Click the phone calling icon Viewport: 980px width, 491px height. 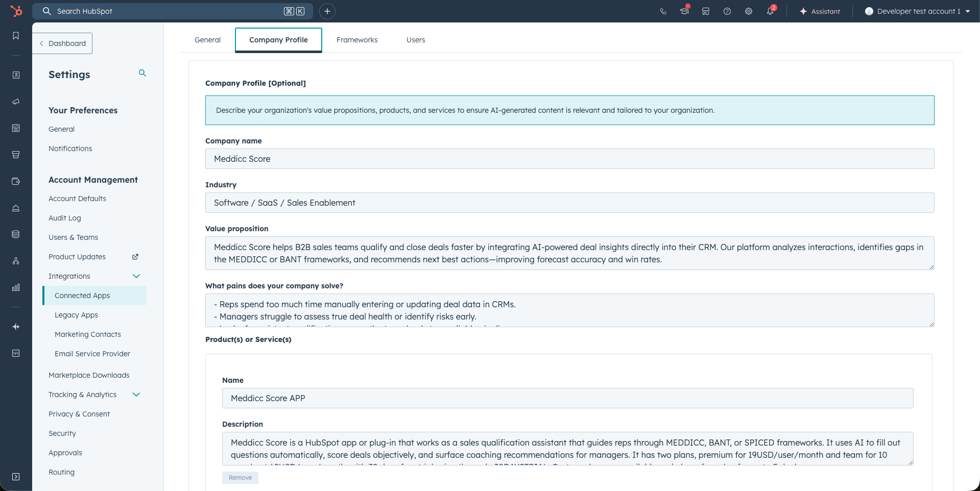coord(663,11)
